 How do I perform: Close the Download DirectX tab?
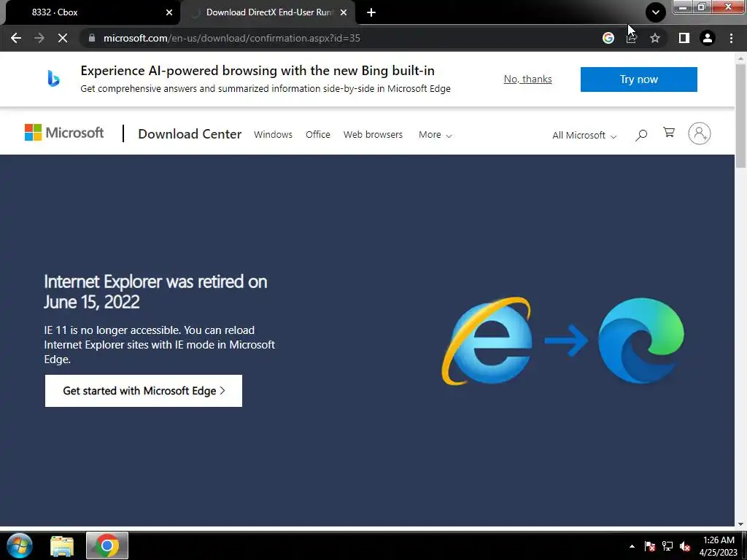pyautogui.click(x=344, y=12)
